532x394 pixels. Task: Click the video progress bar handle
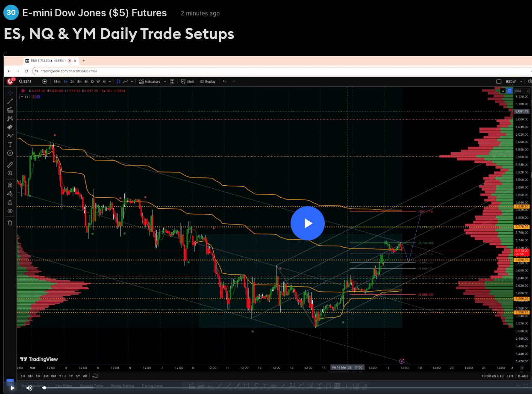44,388
